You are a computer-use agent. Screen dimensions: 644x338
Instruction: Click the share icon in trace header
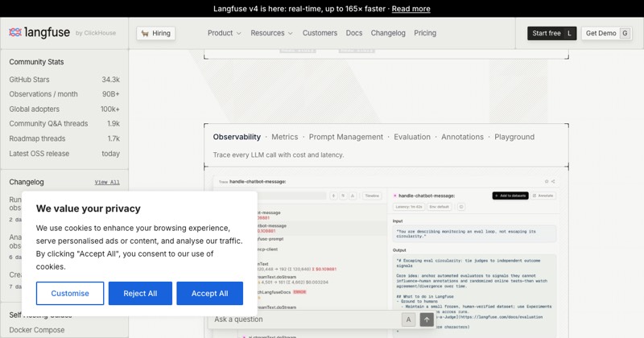(x=553, y=181)
